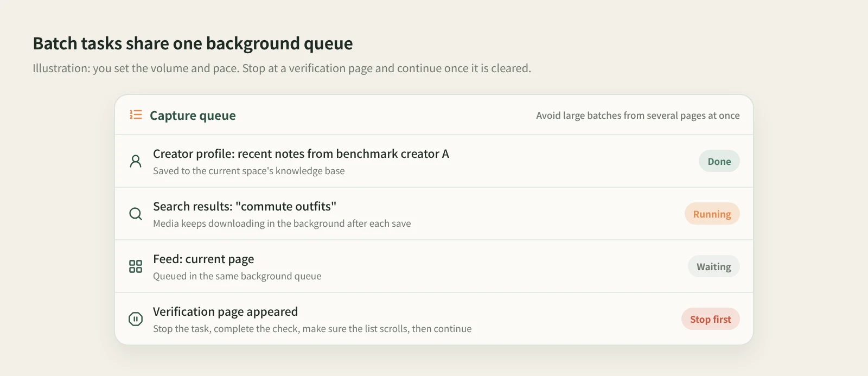Image resolution: width=868 pixels, height=376 pixels.
Task: Click the Capture queue list icon
Action: (136, 114)
